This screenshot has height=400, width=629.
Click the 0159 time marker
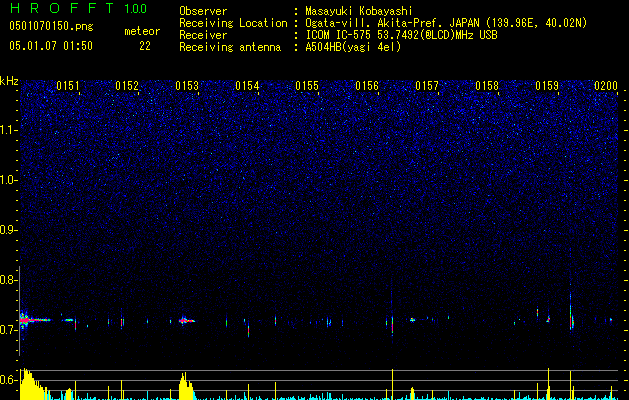(x=547, y=86)
